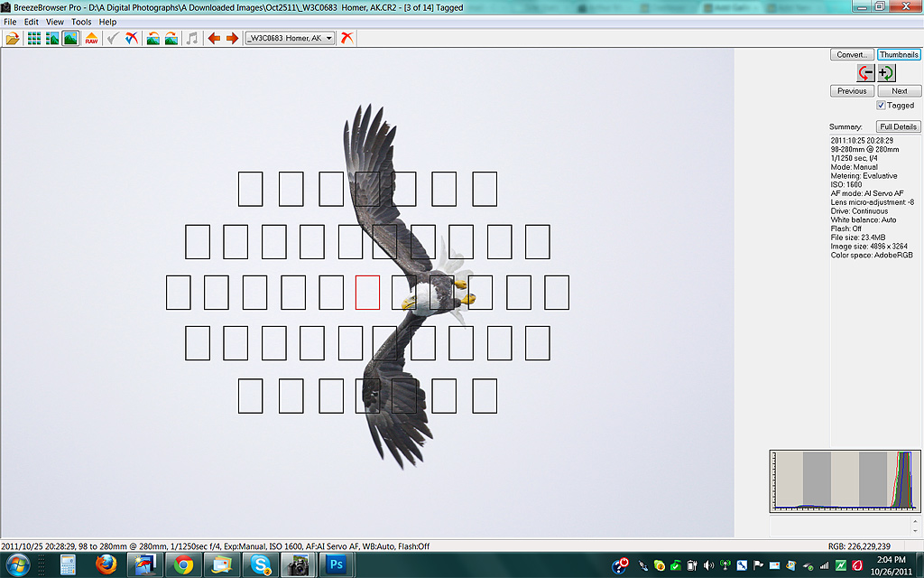The width and height of the screenshot is (924, 578).
Task: Click the grey checkmark tag icon
Action: (x=113, y=38)
